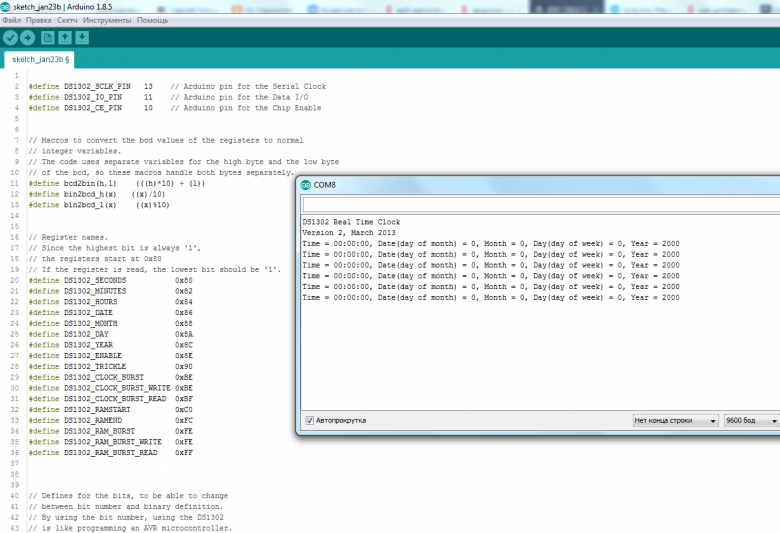Click the COM8 window Arduino icon
This screenshot has height=533, width=780.
coord(305,185)
